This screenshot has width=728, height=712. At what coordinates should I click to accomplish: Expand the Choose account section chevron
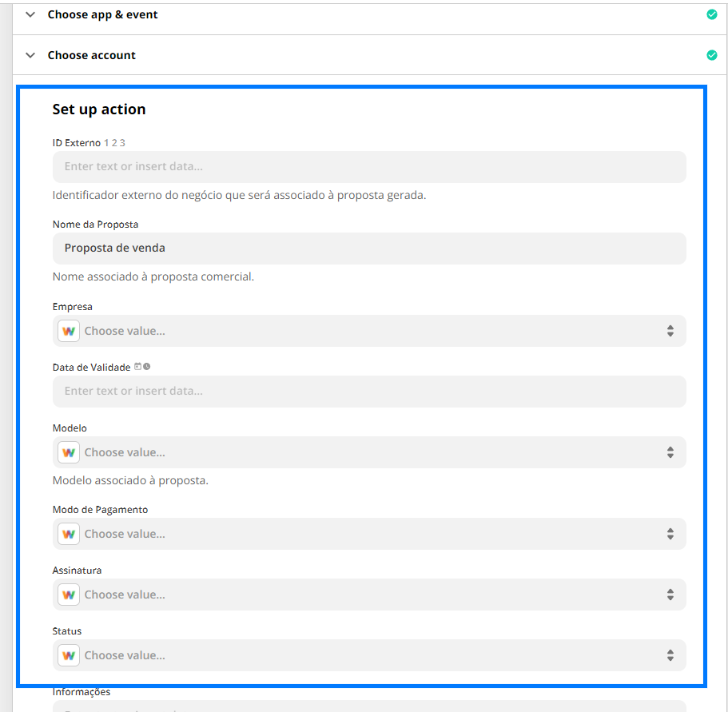(x=30, y=55)
